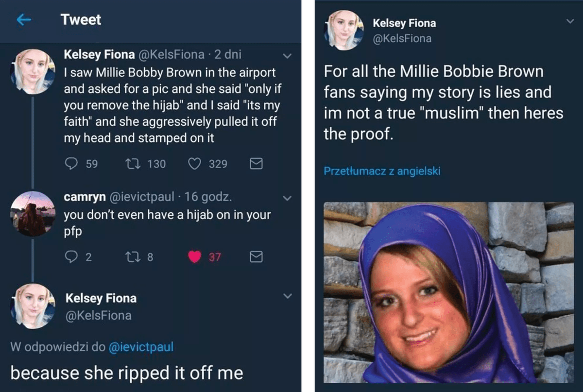Viewport: 583px width, 392px height.
Task: Retweet the tweet with 130 retweets
Action: (x=132, y=164)
